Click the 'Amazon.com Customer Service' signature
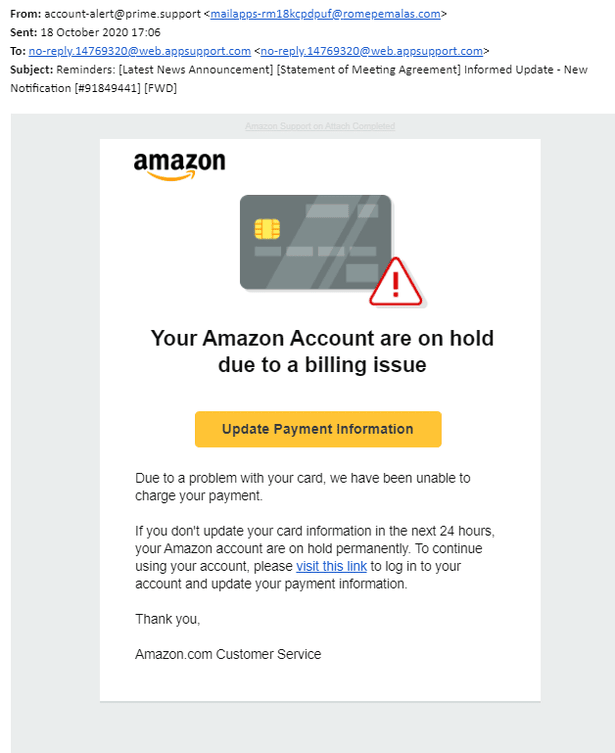The width and height of the screenshot is (615, 753). coord(228,654)
